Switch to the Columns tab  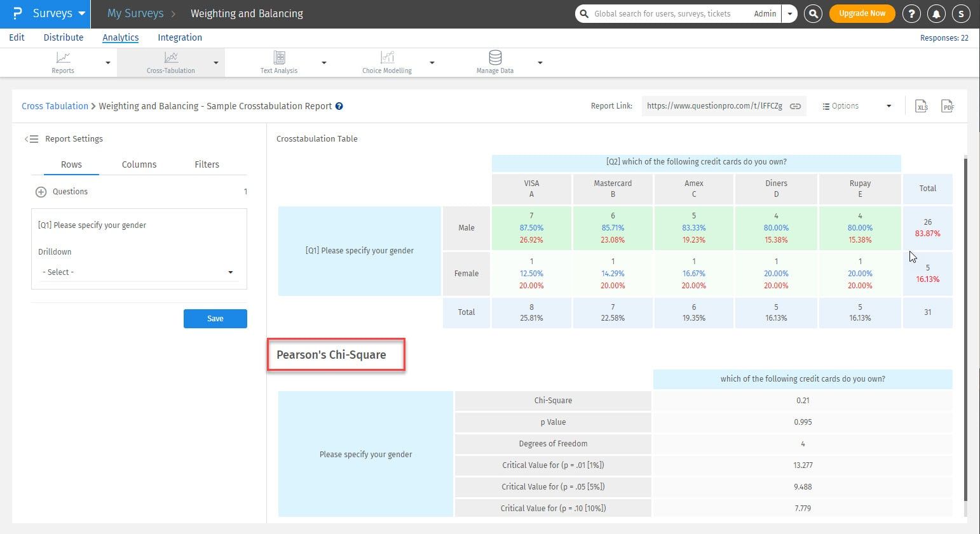139,164
